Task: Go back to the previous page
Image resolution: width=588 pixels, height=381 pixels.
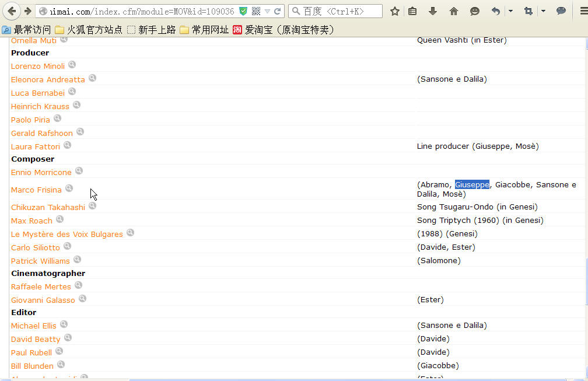Action: coord(12,11)
